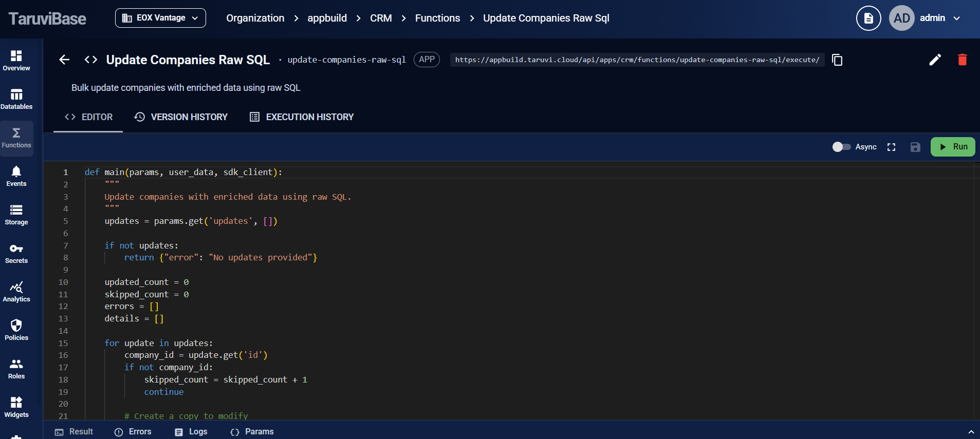The width and height of the screenshot is (980, 439).
Task: Run the function
Action: tap(953, 147)
